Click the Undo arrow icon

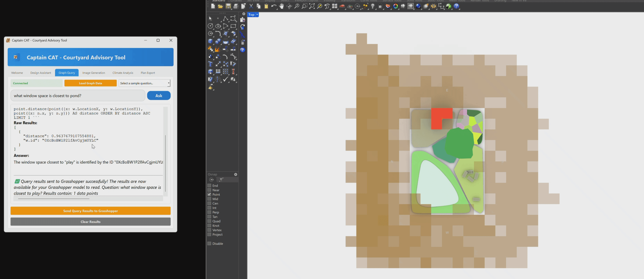(x=274, y=7)
